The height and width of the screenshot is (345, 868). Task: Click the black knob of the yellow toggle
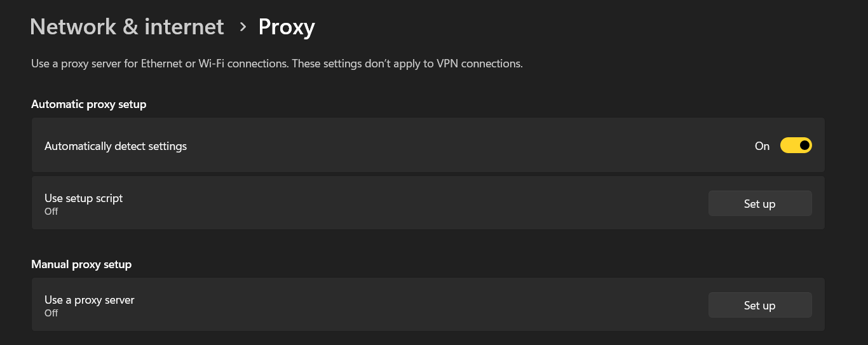804,145
